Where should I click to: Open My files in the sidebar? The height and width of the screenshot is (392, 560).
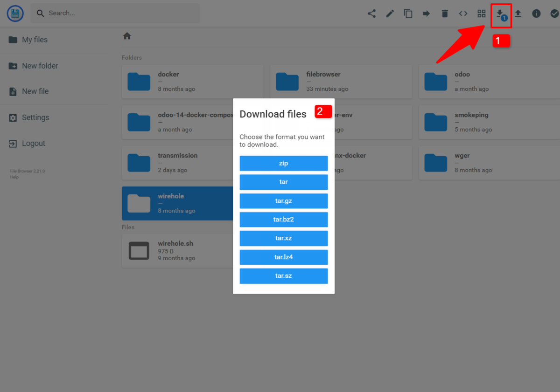click(35, 40)
